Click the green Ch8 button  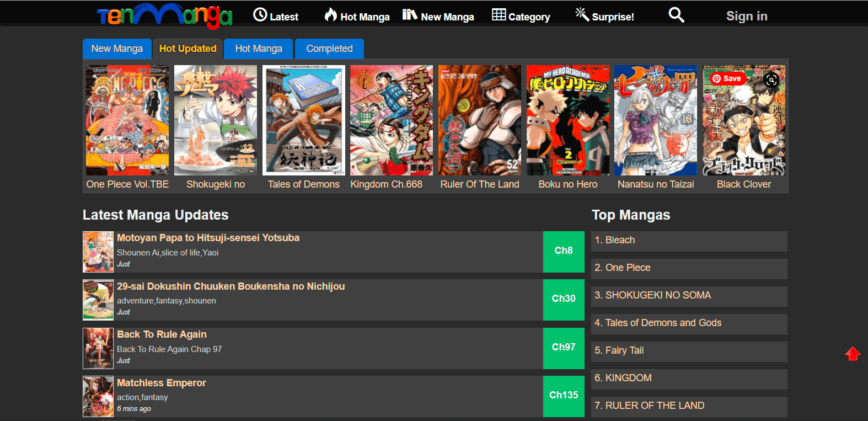564,252
